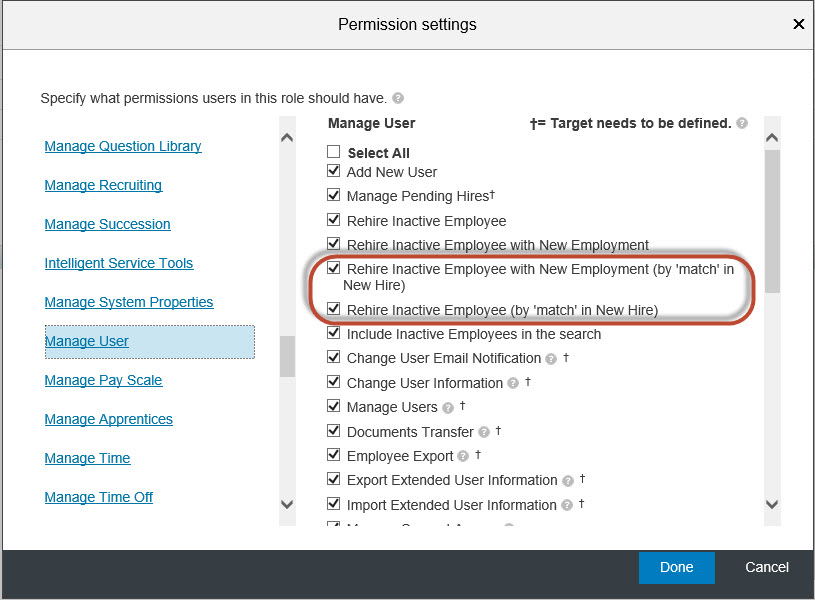Check the Select All checkbox
815x600 pixels.
[x=334, y=152]
